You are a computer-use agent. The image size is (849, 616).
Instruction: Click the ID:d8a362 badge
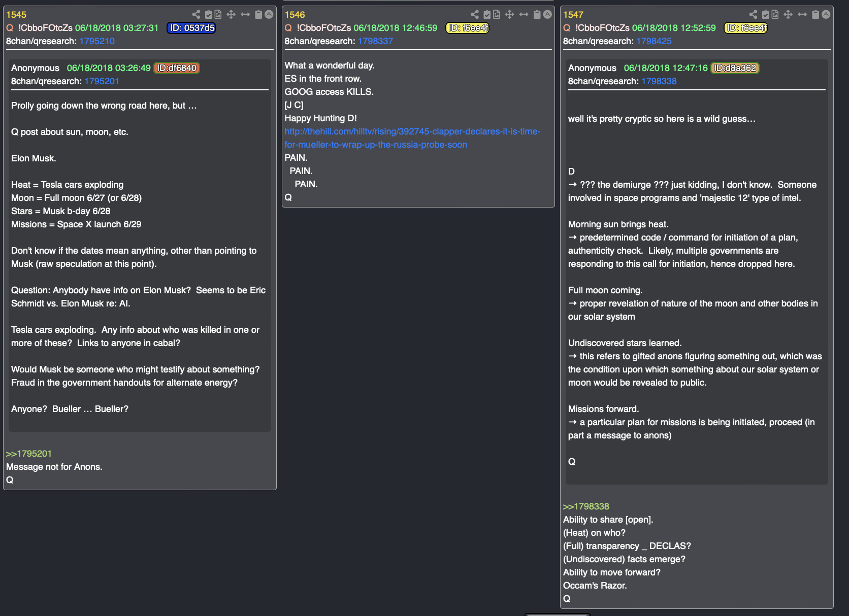click(x=735, y=68)
